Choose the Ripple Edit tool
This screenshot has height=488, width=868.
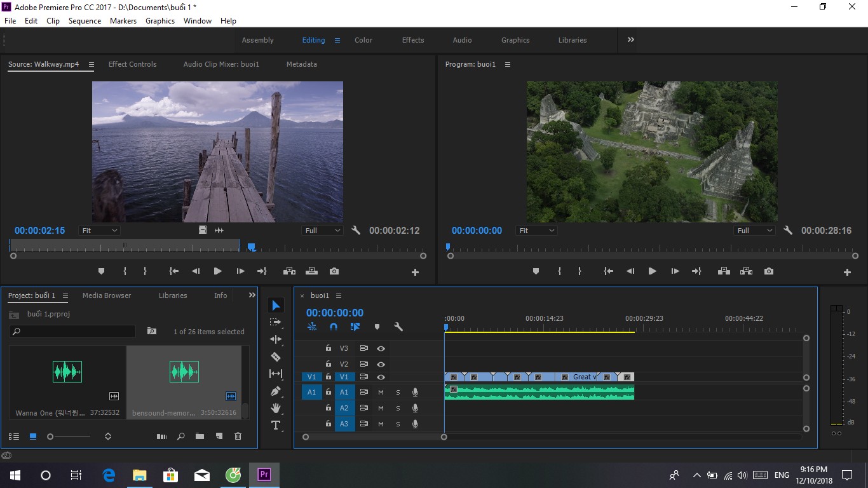click(275, 339)
